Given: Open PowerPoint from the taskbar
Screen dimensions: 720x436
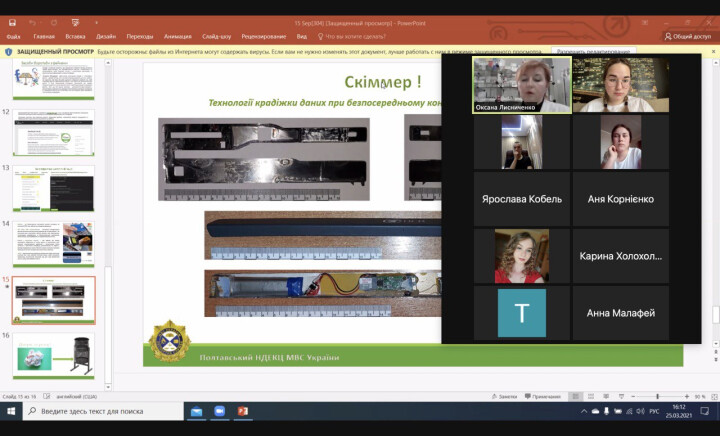Looking at the screenshot, I should click(243, 411).
